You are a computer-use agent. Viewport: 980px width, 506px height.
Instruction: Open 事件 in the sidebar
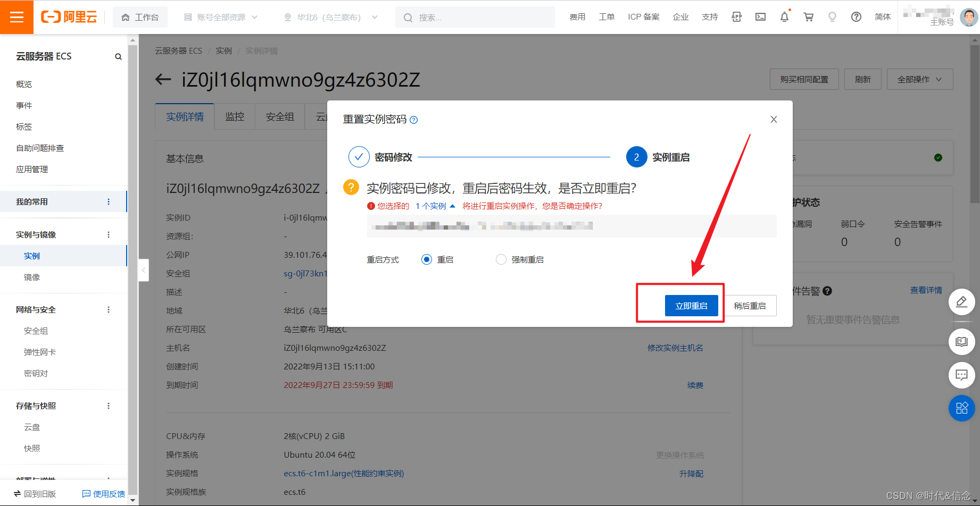(x=24, y=106)
